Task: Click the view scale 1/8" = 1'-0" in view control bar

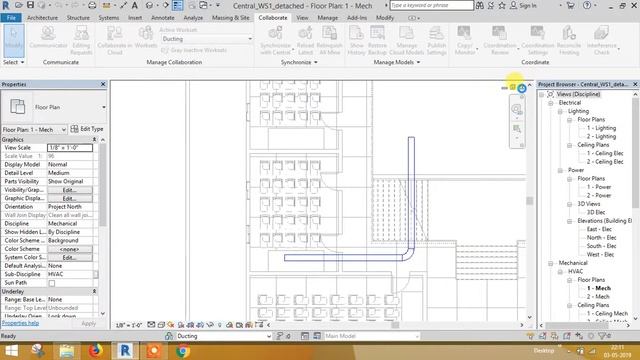Action: [x=129, y=325]
